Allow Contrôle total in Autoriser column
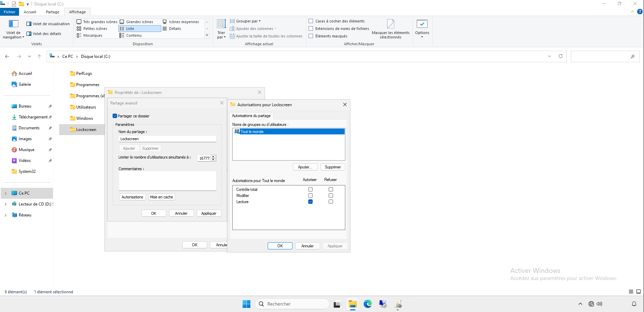Viewport: 644px width, 312px height. click(x=310, y=190)
